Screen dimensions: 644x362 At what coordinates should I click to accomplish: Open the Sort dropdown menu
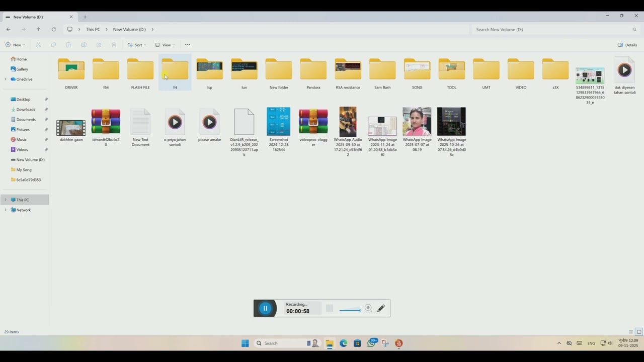pyautogui.click(x=137, y=45)
